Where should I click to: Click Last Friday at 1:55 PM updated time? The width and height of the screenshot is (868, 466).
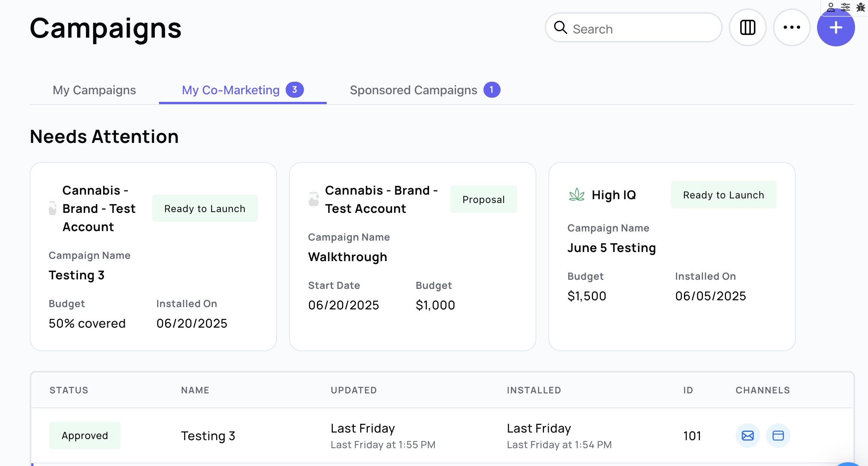pos(383,444)
